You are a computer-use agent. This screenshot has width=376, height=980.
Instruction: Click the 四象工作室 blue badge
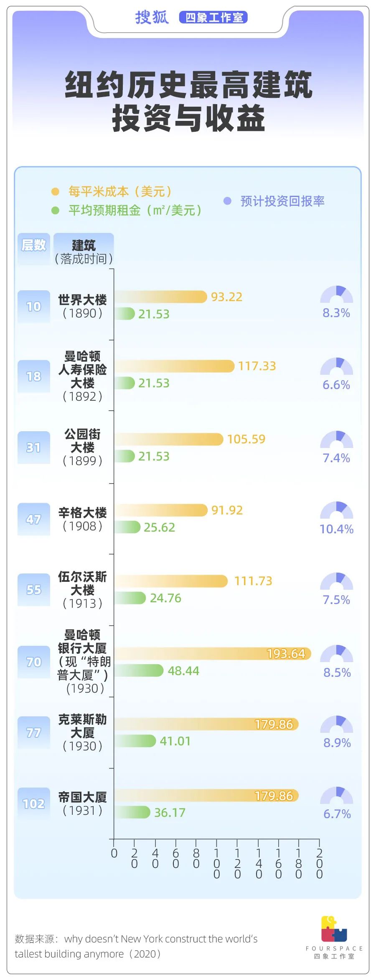213,18
